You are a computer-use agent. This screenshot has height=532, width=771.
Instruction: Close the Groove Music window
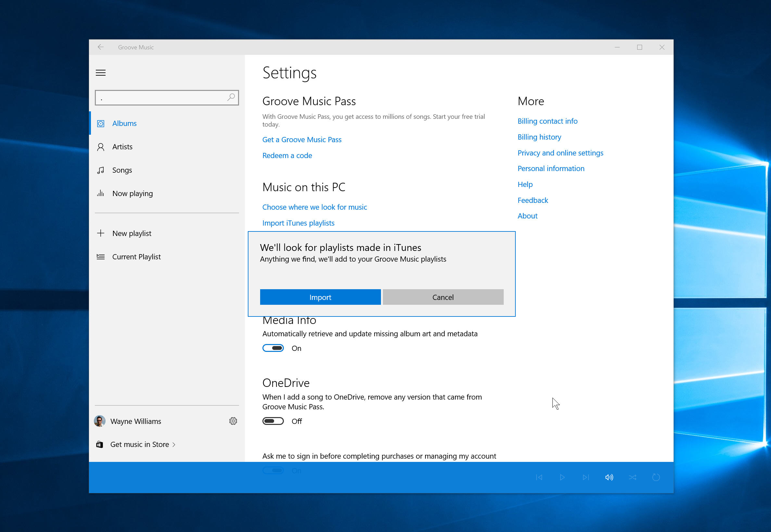pos(662,47)
